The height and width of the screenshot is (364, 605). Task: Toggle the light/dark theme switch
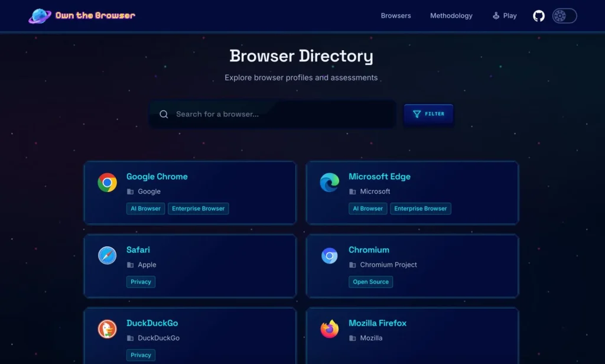[x=564, y=16]
